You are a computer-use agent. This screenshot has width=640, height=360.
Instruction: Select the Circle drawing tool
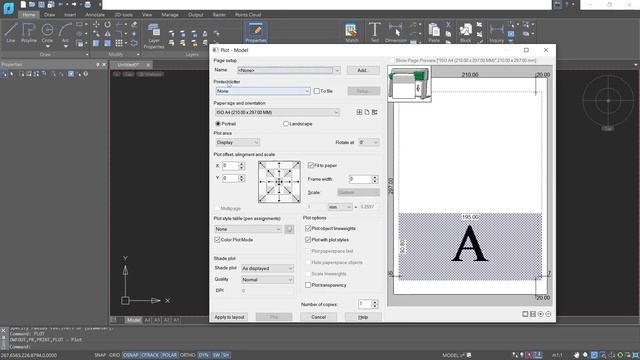pyautogui.click(x=47, y=33)
